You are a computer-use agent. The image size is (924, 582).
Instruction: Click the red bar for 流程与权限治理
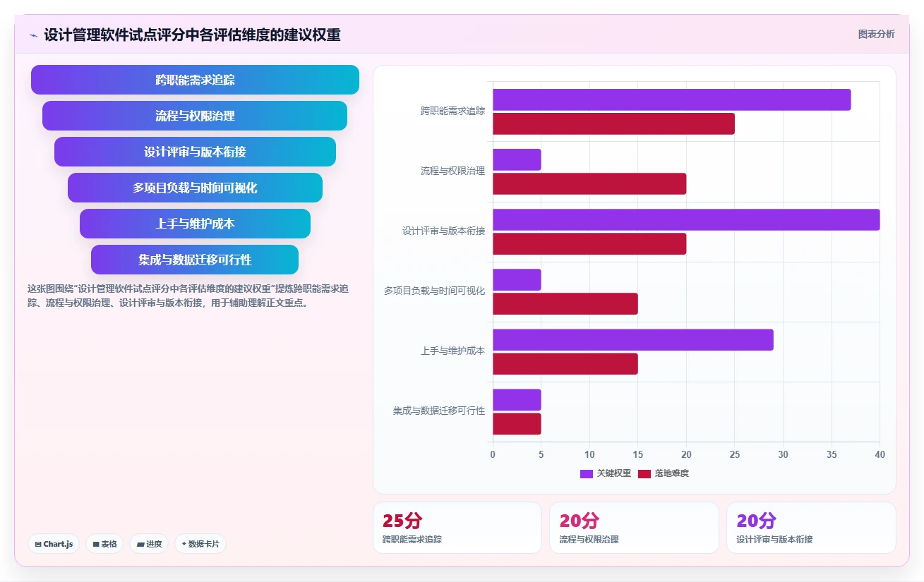click(589, 184)
